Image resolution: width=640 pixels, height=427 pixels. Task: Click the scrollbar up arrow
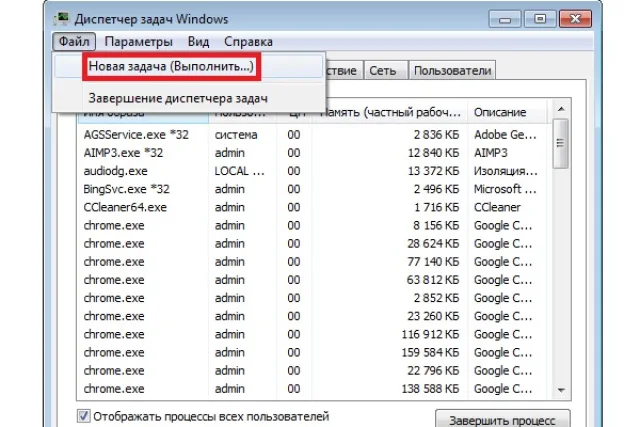pyautogui.click(x=561, y=109)
